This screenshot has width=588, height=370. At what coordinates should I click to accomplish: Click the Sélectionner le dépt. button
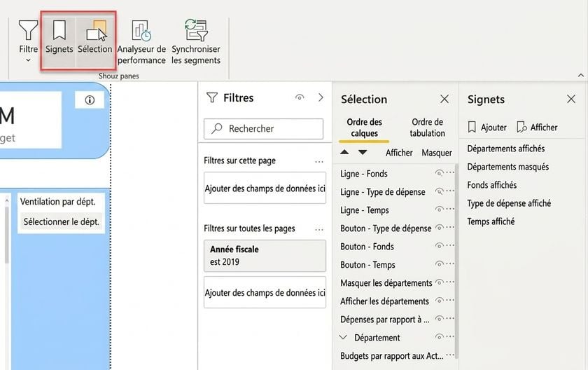(x=62, y=221)
